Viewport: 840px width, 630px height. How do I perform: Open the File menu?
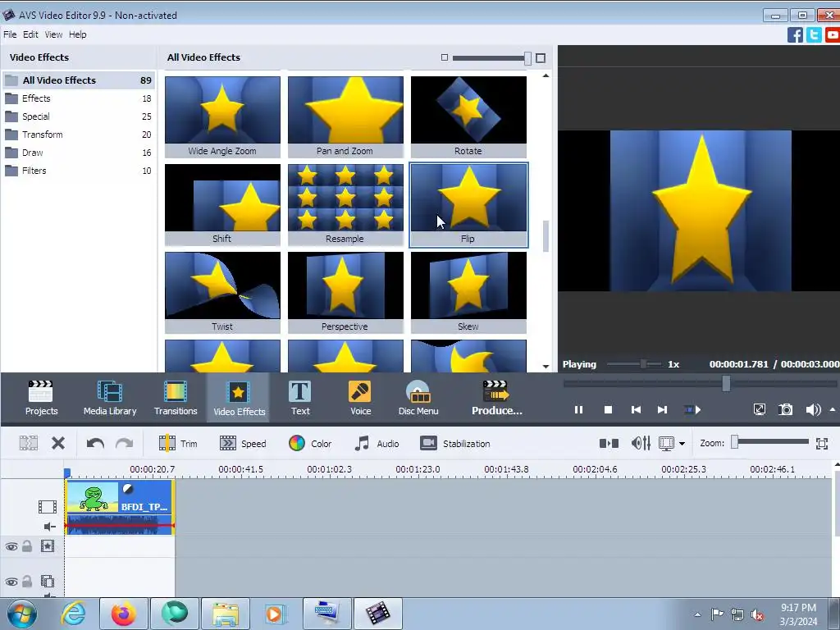click(x=10, y=34)
